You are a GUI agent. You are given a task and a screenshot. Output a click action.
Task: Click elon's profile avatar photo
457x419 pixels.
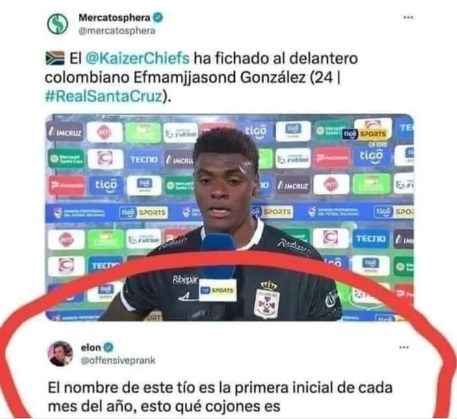tap(60, 354)
